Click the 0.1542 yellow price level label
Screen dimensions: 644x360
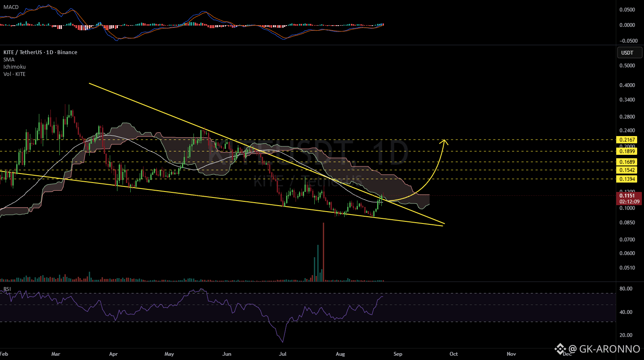coord(627,170)
